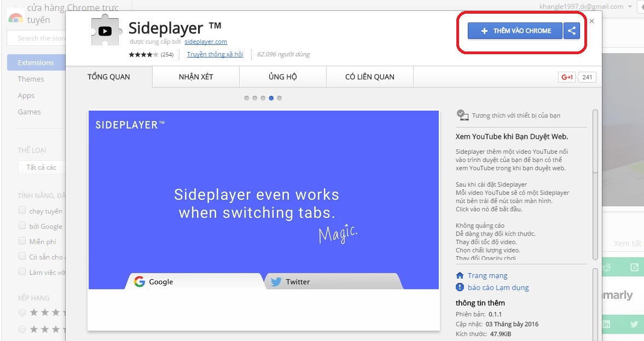
Task: Select the third screenshot carousel dot
Action: tap(263, 98)
